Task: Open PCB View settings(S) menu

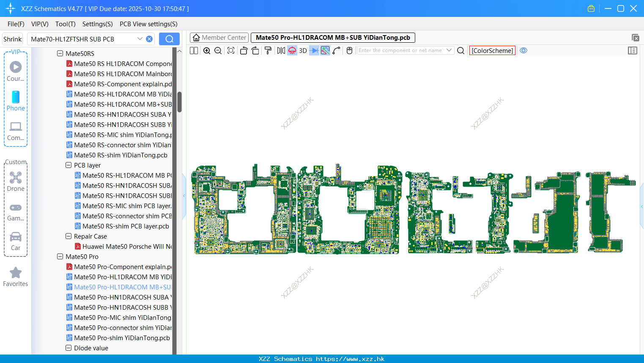Action: (x=148, y=24)
